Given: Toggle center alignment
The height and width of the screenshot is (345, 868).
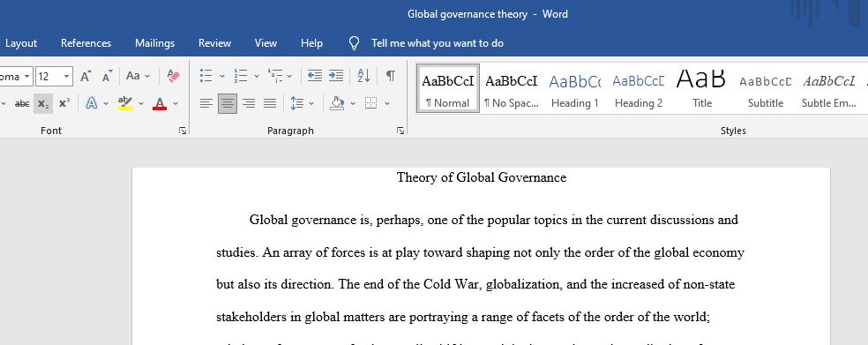Looking at the screenshot, I should pyautogui.click(x=228, y=103).
